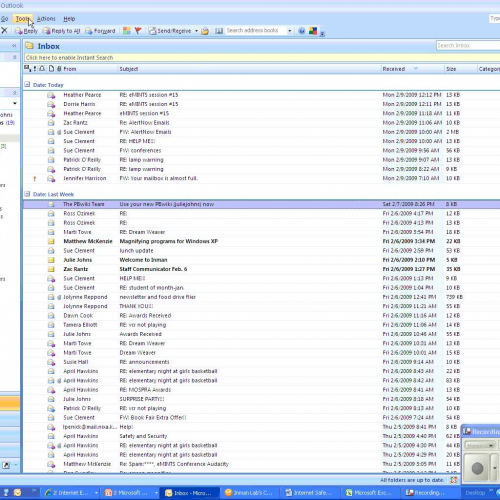The image size is (500, 500).
Task: Click the multicolor squares icon in toolbar
Action: point(313,31)
